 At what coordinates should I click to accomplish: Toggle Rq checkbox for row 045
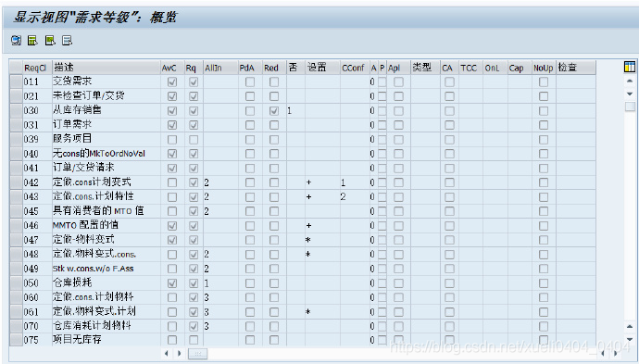194,211
